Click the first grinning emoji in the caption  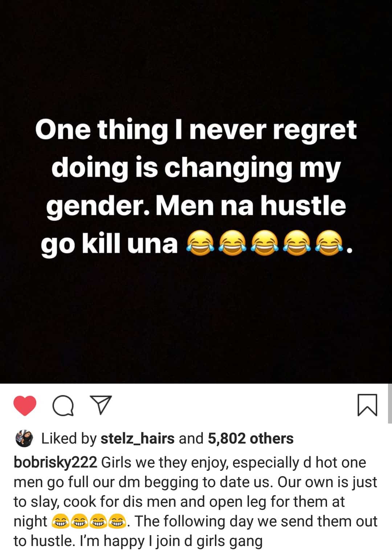point(61,522)
